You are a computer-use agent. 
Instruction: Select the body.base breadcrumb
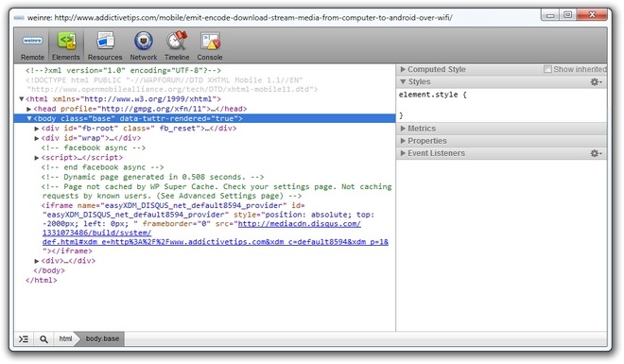click(102, 338)
